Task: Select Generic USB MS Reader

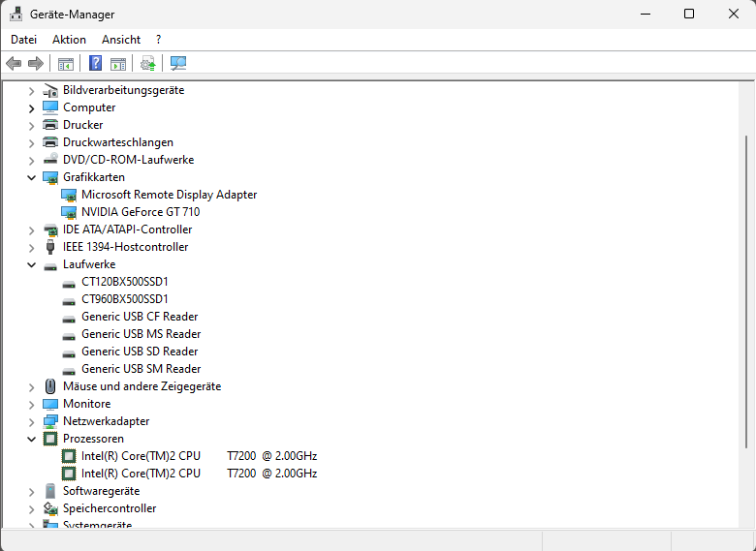Action: pyautogui.click(x=141, y=334)
